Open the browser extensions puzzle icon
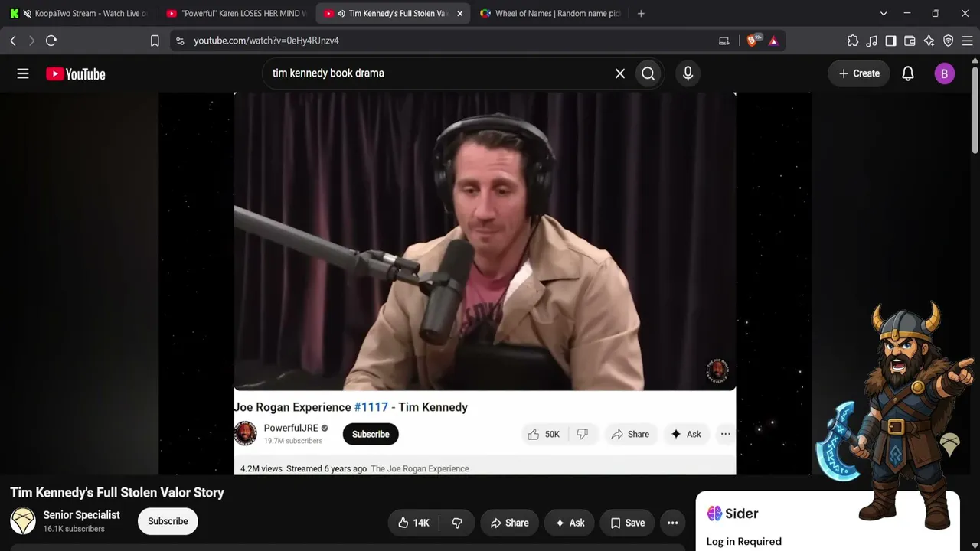Viewport: 980px width, 551px height. click(853, 41)
